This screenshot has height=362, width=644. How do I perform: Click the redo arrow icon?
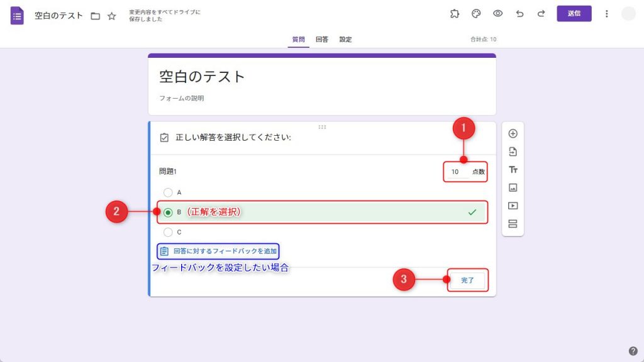(x=541, y=14)
